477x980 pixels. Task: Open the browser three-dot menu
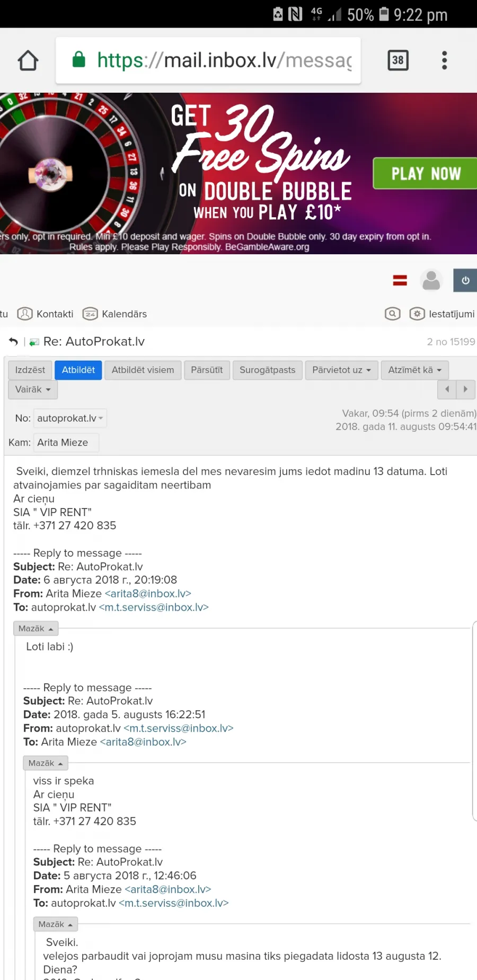(444, 60)
